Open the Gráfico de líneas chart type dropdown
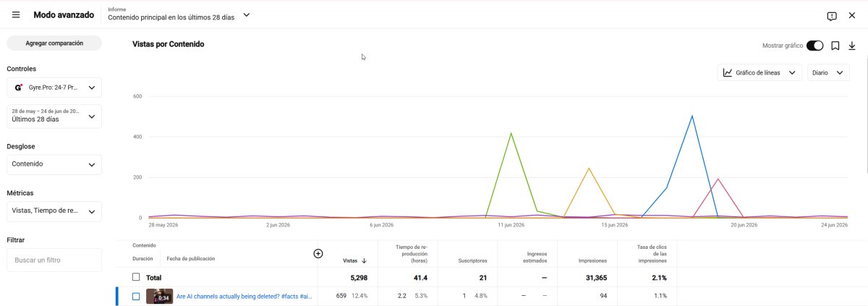 [x=759, y=72]
